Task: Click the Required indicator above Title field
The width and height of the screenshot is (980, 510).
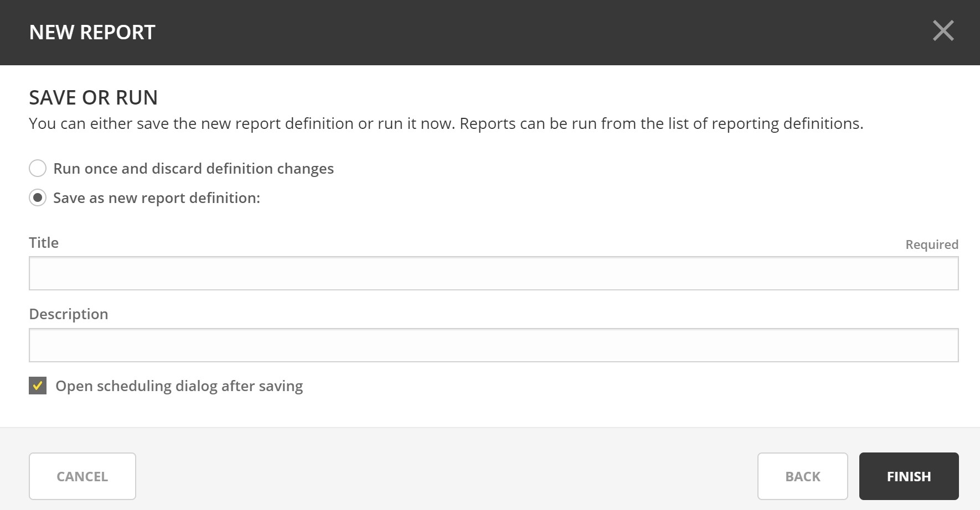Action: point(931,244)
